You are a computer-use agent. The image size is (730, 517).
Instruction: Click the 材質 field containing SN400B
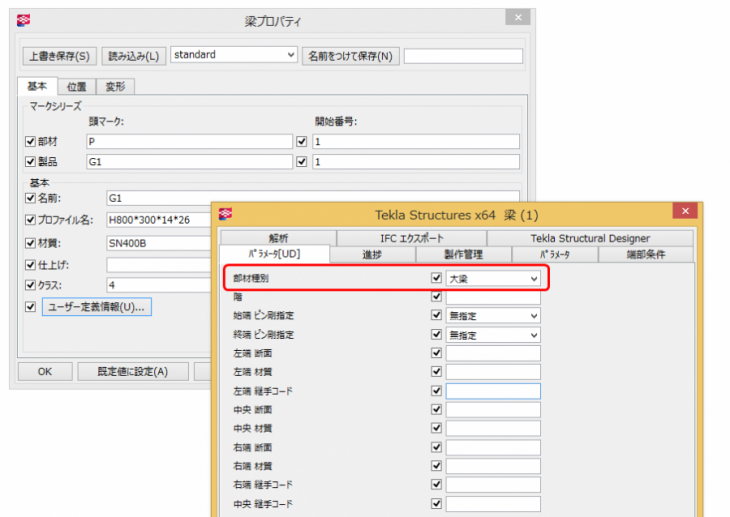[159, 243]
